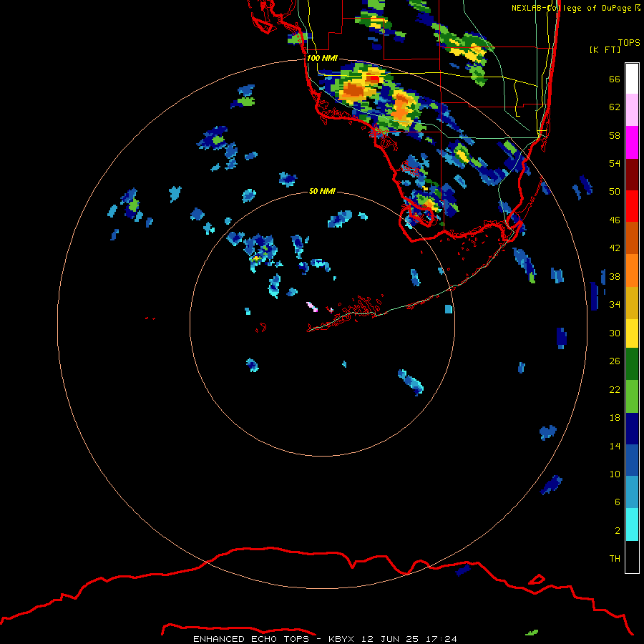Image resolution: width=644 pixels, height=644 pixels.
Task: Click the legend value 66
Action: pyautogui.click(x=615, y=79)
